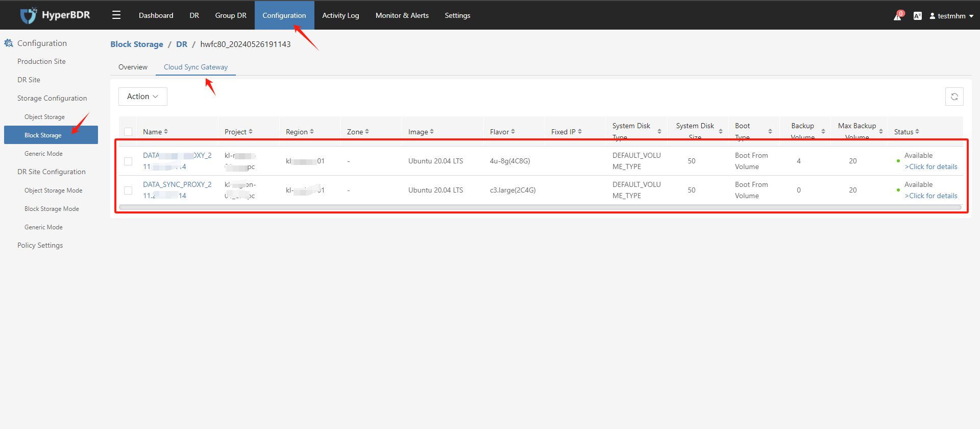Open Generic Mode under DR Site Configuration
This screenshot has height=429, width=980.
(x=43, y=227)
